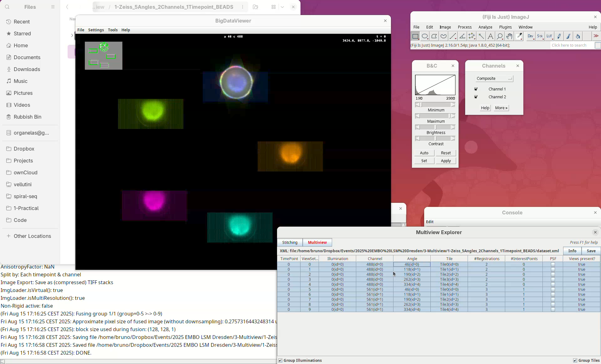Image resolution: width=601 pixels, height=364 pixels.
Task: Open the Composite mode dropdown
Action: 494,79
